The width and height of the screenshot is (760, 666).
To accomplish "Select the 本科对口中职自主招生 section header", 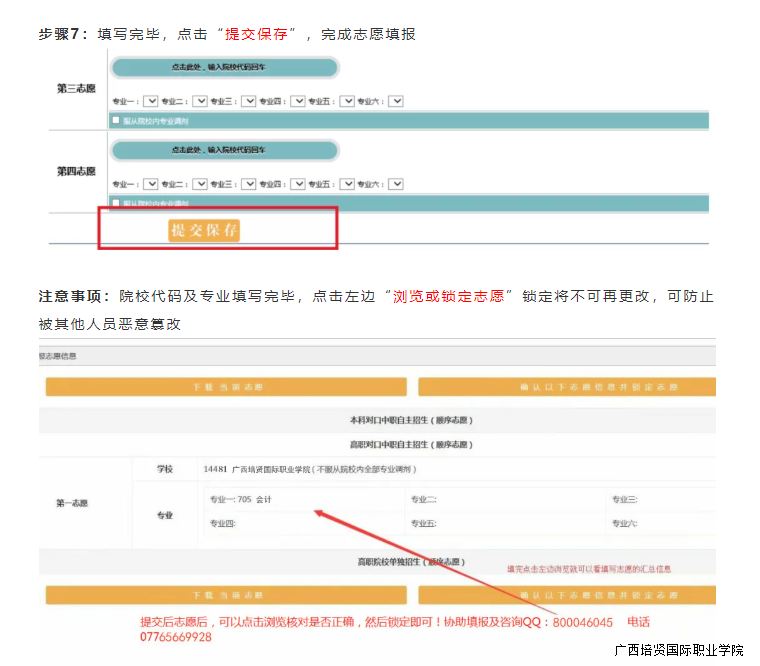I will (x=410, y=421).
